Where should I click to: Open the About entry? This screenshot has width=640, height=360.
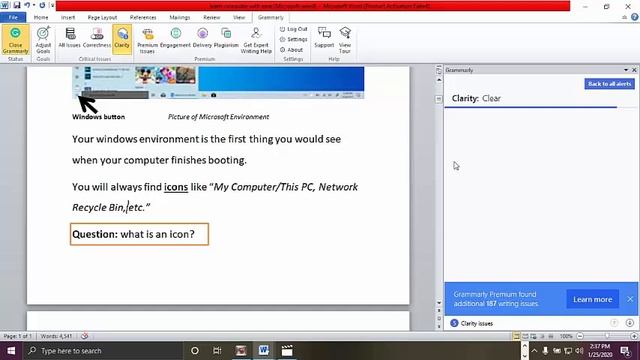291,50
